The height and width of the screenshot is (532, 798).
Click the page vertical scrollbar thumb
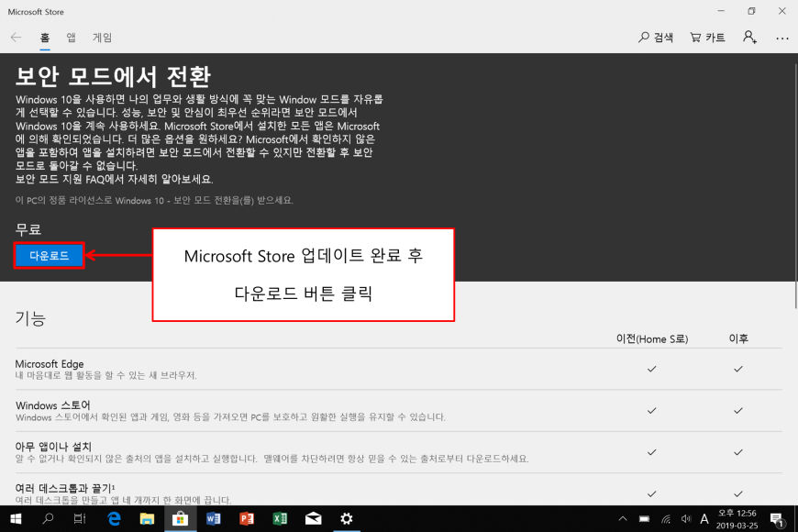[795, 186]
